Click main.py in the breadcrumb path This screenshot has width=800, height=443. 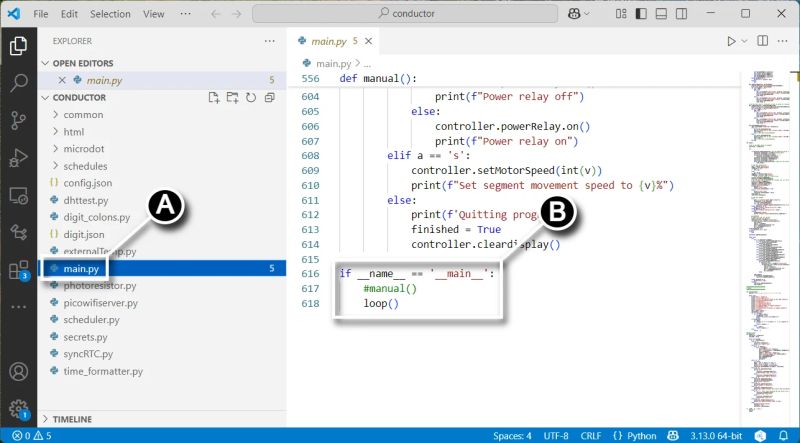(x=333, y=64)
